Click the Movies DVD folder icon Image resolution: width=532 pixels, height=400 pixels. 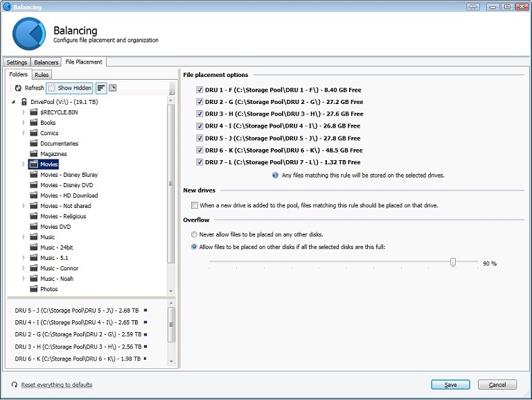pos(33,227)
